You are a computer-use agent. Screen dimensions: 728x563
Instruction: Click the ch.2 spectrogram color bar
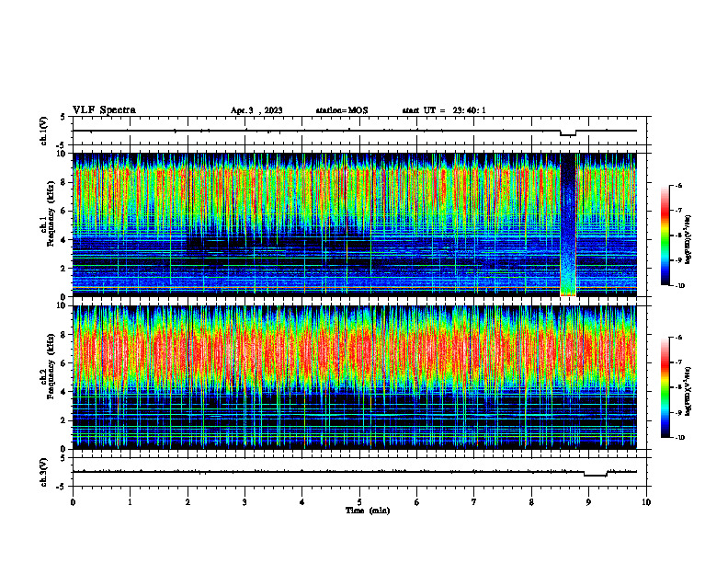[x=665, y=387]
